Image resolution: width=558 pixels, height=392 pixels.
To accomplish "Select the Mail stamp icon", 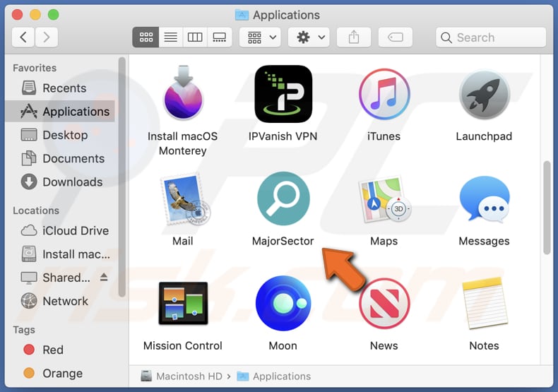I will click(185, 200).
